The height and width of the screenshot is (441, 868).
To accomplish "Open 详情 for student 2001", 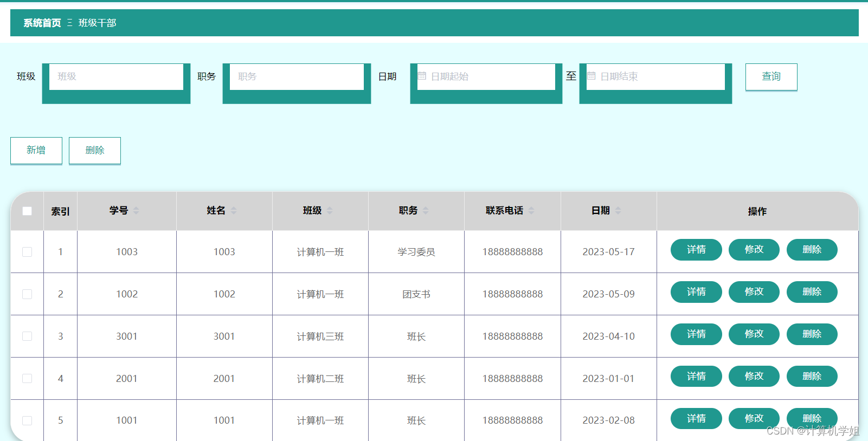I will click(x=696, y=377).
